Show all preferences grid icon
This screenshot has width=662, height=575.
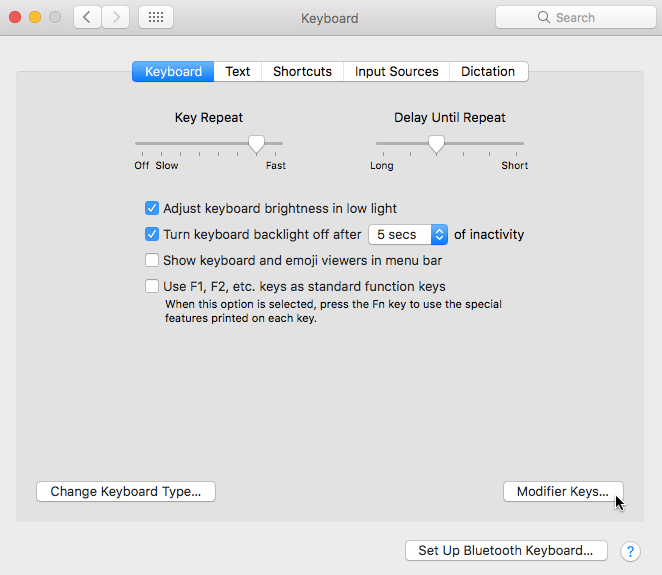[x=156, y=17]
